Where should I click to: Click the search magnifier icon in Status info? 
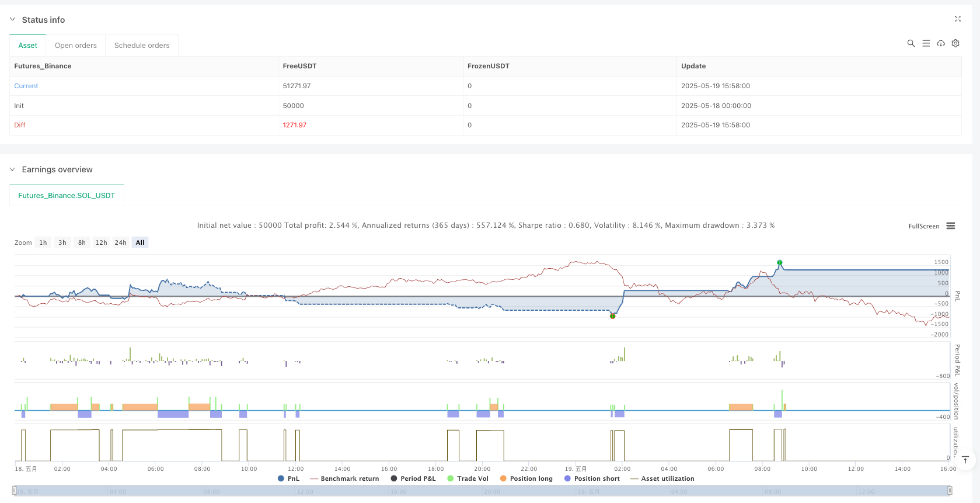[911, 43]
